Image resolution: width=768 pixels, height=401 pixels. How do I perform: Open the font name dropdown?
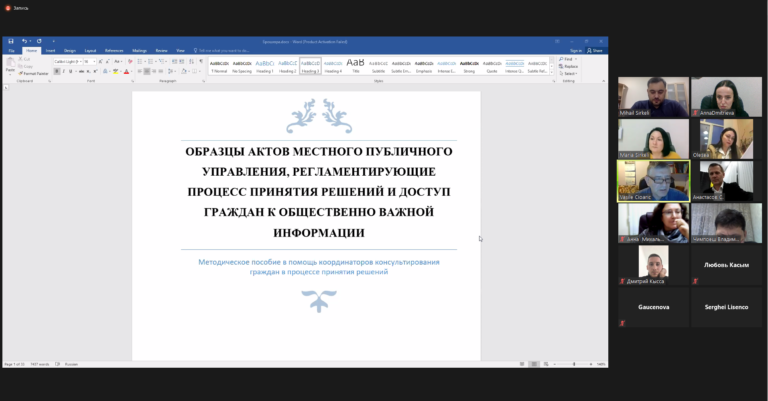point(80,62)
